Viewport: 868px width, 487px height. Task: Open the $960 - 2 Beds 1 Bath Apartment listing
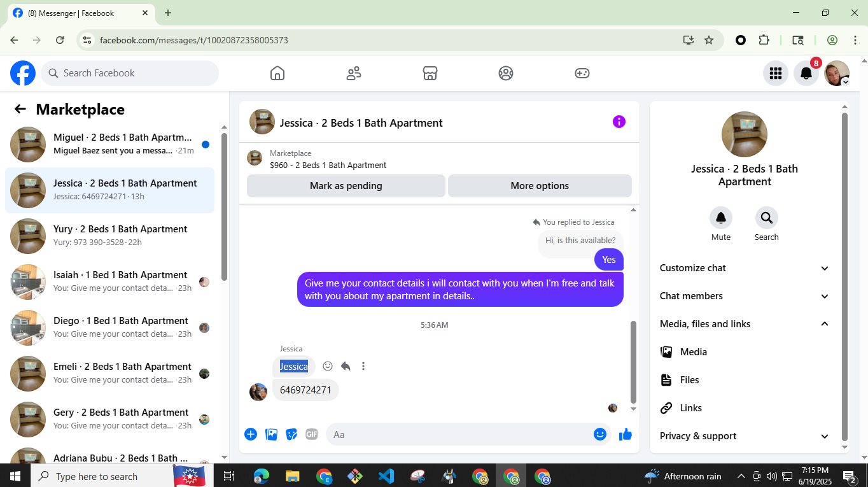click(328, 165)
